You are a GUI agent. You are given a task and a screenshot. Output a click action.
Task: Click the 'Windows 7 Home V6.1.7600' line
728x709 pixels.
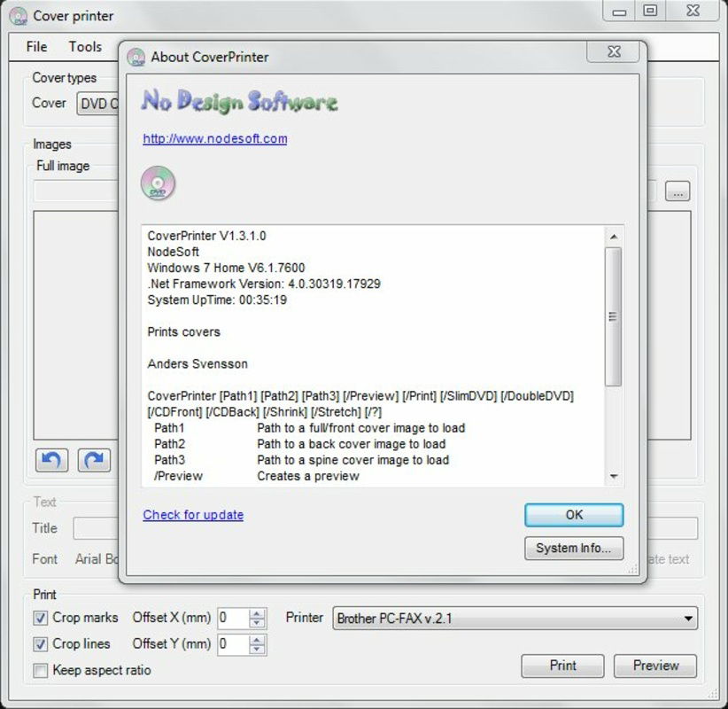click(226, 268)
